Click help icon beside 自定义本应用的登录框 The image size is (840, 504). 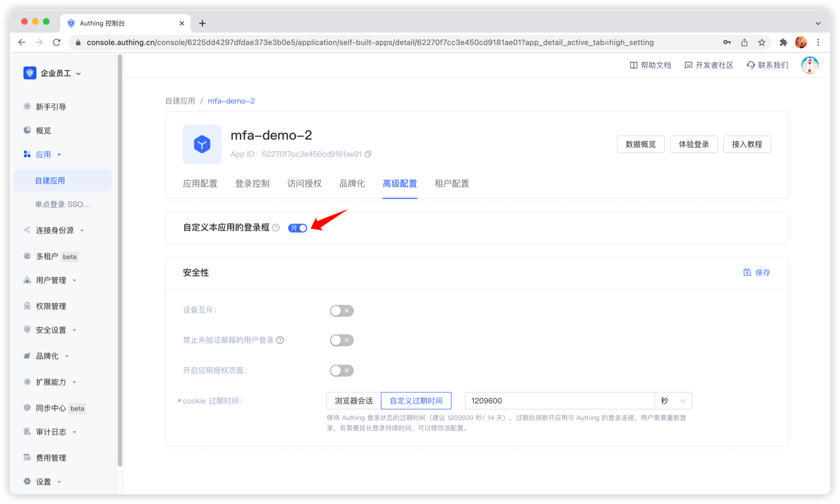click(x=276, y=228)
